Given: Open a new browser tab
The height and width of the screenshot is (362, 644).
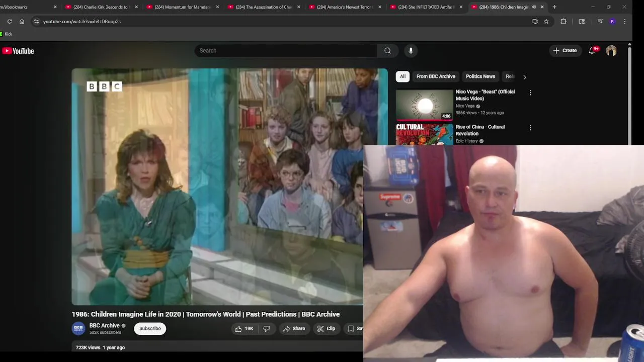Looking at the screenshot, I should (554, 7).
